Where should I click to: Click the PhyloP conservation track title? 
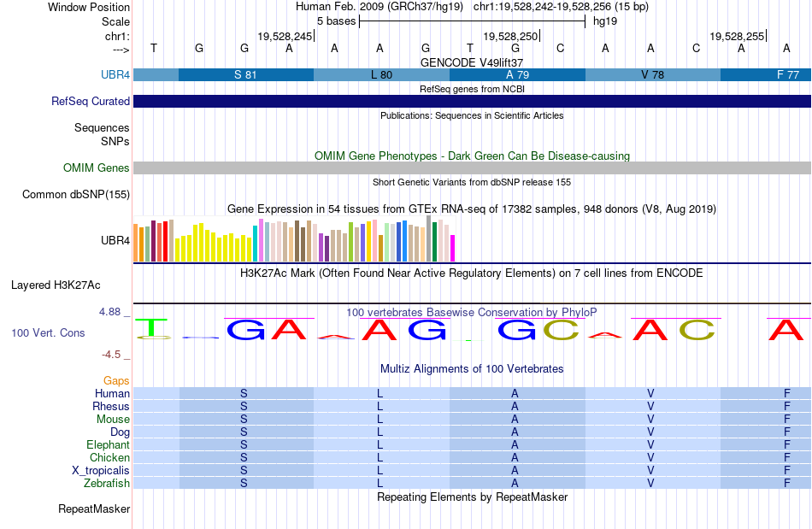472,312
